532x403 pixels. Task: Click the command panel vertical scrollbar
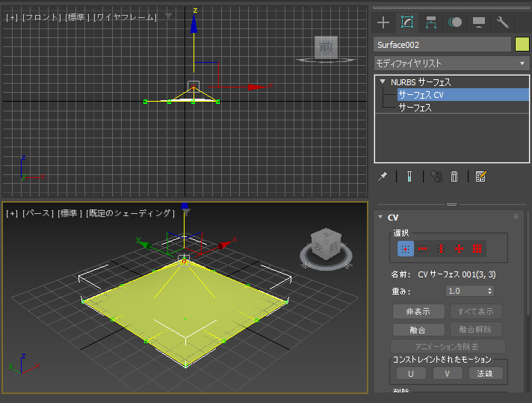(528, 264)
